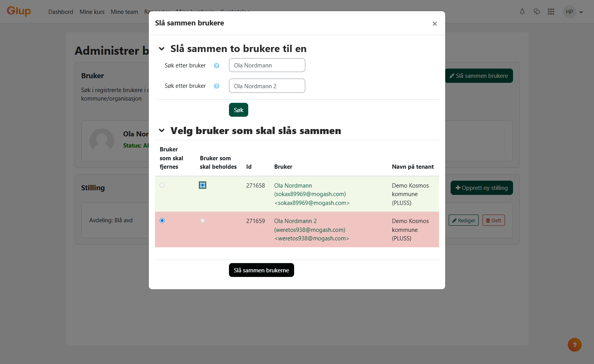Collapse the Slå sammen to brukere til en section

[162, 49]
